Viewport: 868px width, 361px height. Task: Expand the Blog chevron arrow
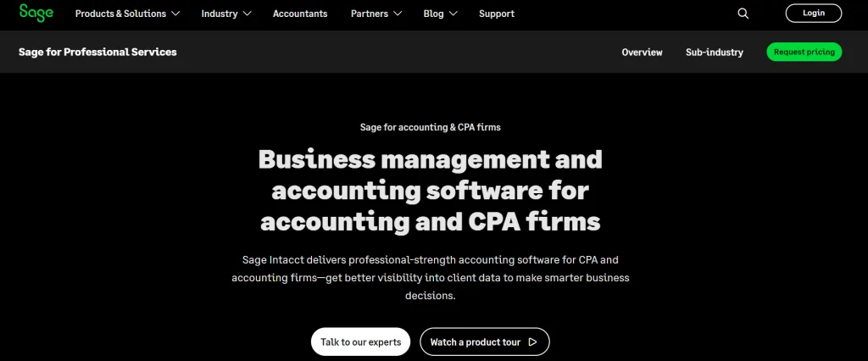pos(453,14)
